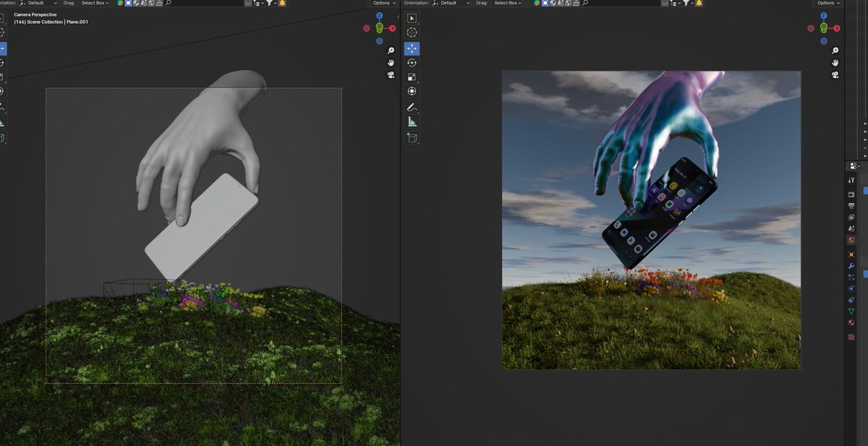Viewport: 868px width, 446px height.
Task: Open the list display dropdown in left header
Action: pos(257,3)
